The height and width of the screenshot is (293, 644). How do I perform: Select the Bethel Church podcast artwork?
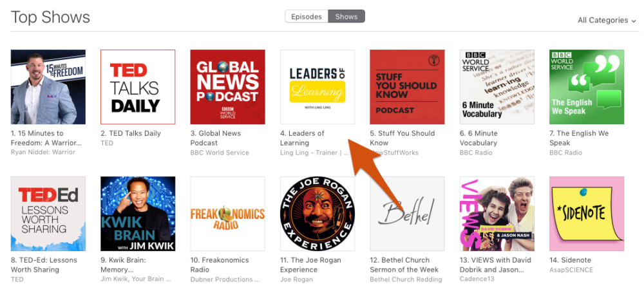tap(407, 214)
